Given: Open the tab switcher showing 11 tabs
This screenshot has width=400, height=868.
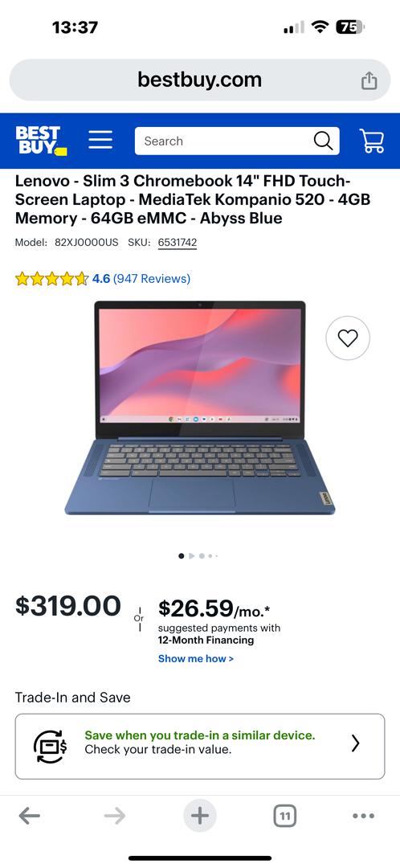Looking at the screenshot, I should (285, 816).
